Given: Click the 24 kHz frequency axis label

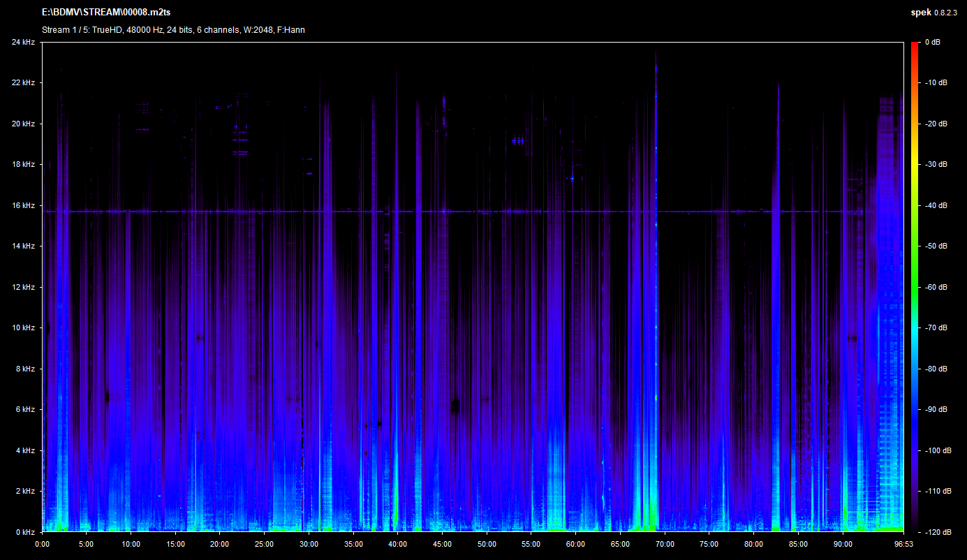Looking at the screenshot, I should (x=23, y=43).
